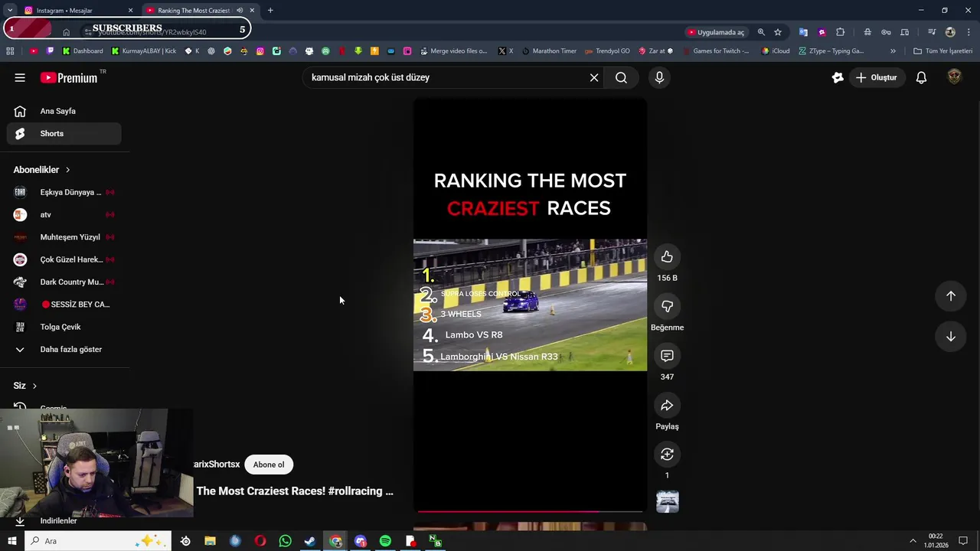The width and height of the screenshot is (980, 551).
Task: Open the tab search dropdown arrow
Action: 10,11
